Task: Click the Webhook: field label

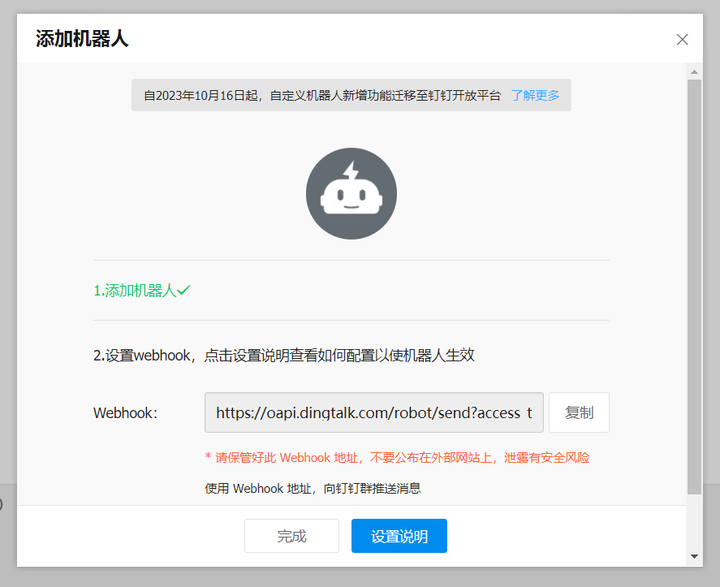Action: [125, 412]
